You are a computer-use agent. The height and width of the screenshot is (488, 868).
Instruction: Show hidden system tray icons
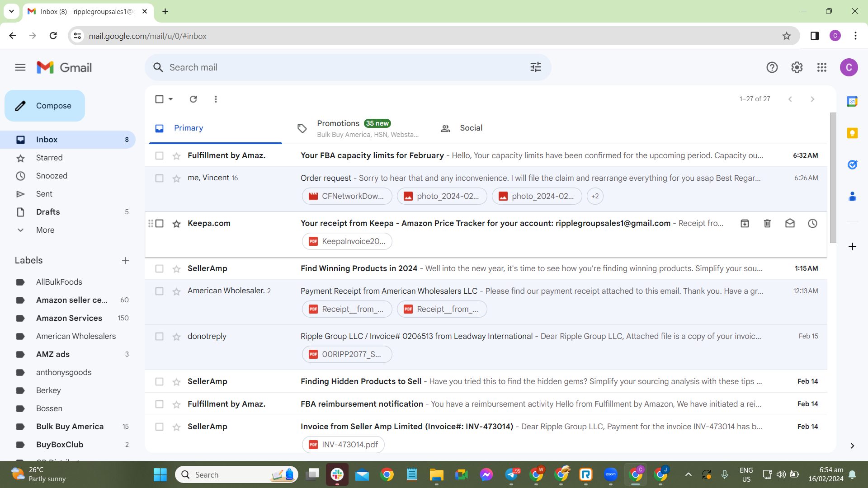click(x=688, y=474)
